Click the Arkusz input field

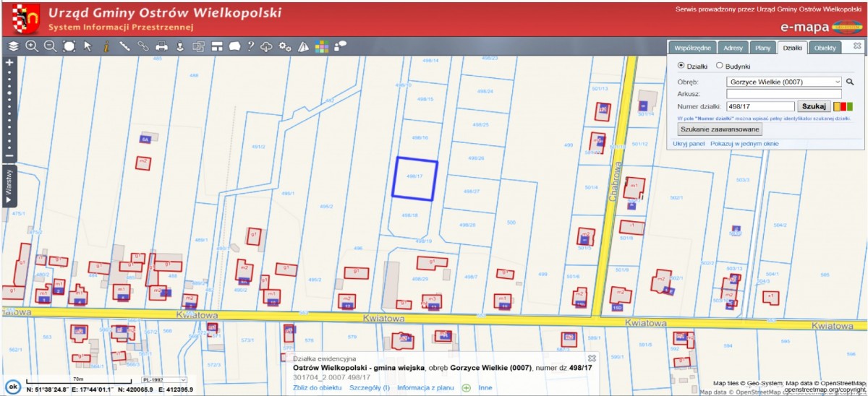pos(784,94)
